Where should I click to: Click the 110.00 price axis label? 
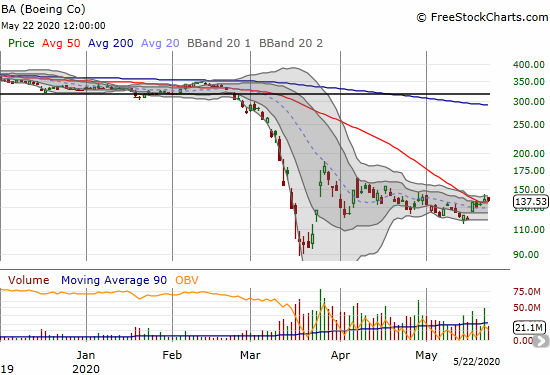click(529, 230)
